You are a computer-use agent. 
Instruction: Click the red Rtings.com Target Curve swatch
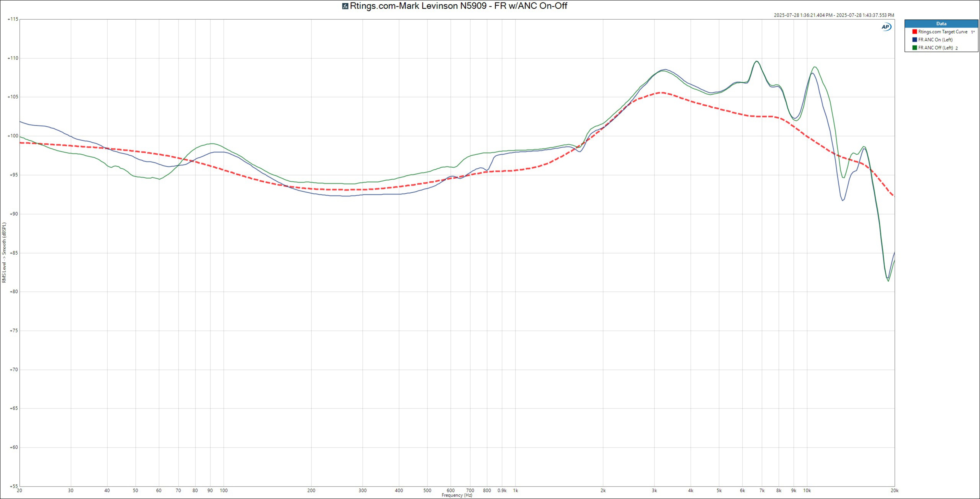pos(915,32)
